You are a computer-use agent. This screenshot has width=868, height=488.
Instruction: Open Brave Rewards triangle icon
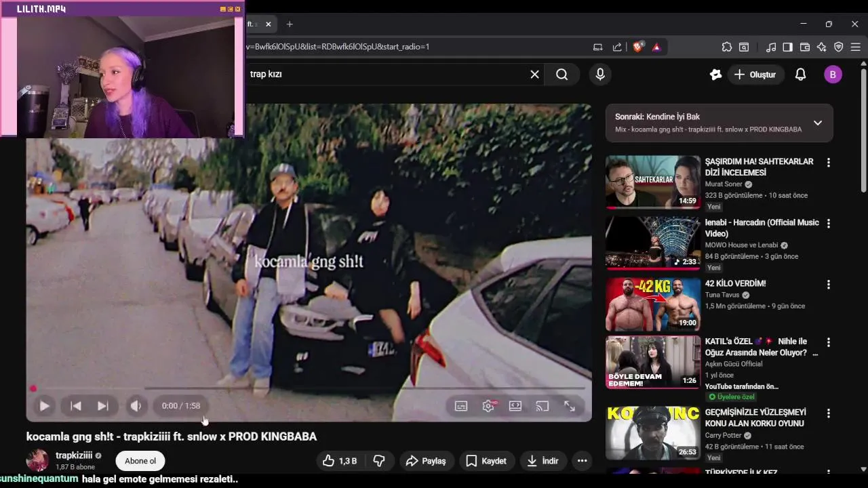point(656,47)
